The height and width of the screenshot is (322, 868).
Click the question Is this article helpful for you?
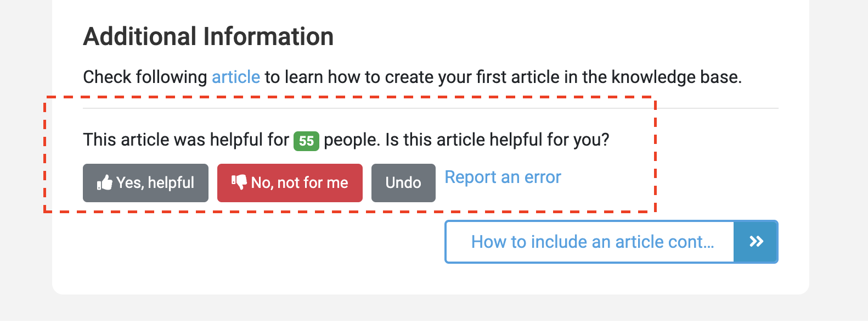click(497, 140)
